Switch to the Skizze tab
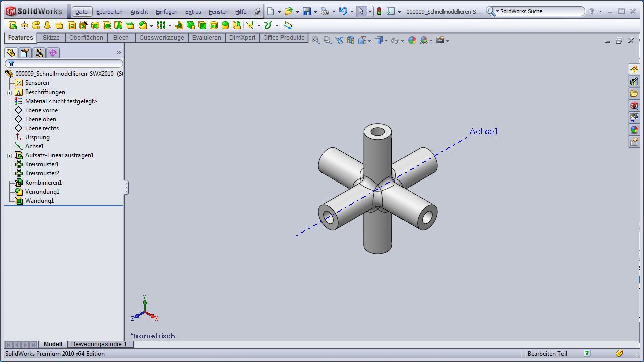Viewport: 644px width, 362px height. [x=51, y=38]
